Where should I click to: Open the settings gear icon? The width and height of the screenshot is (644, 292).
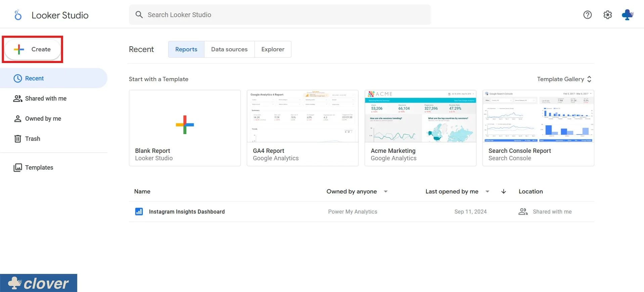click(607, 15)
